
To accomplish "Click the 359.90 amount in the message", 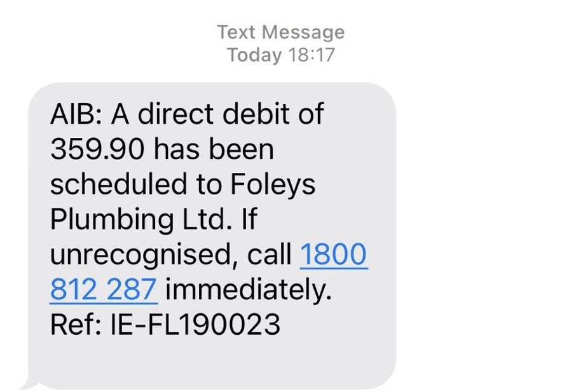I will 97,149.
